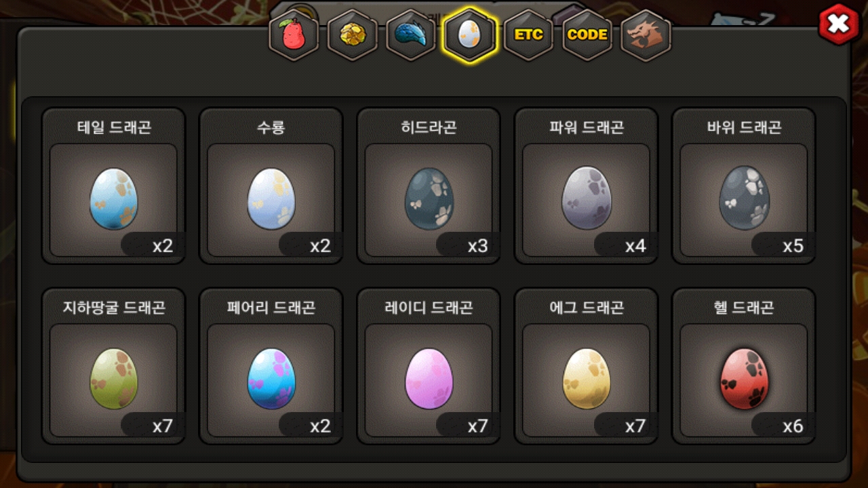Open the CODE tab

[x=587, y=35]
